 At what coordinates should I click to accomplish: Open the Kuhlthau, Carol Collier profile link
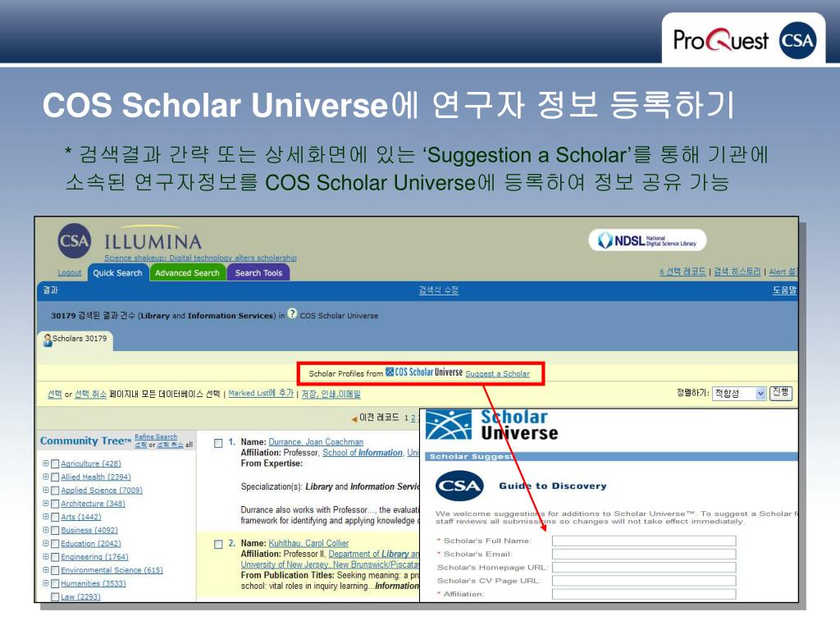pos(308,543)
